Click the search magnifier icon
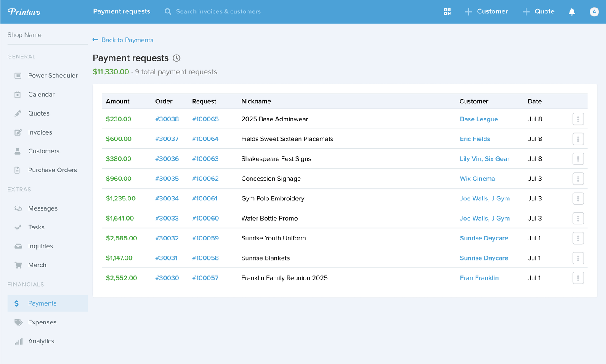The image size is (606, 364). click(168, 12)
